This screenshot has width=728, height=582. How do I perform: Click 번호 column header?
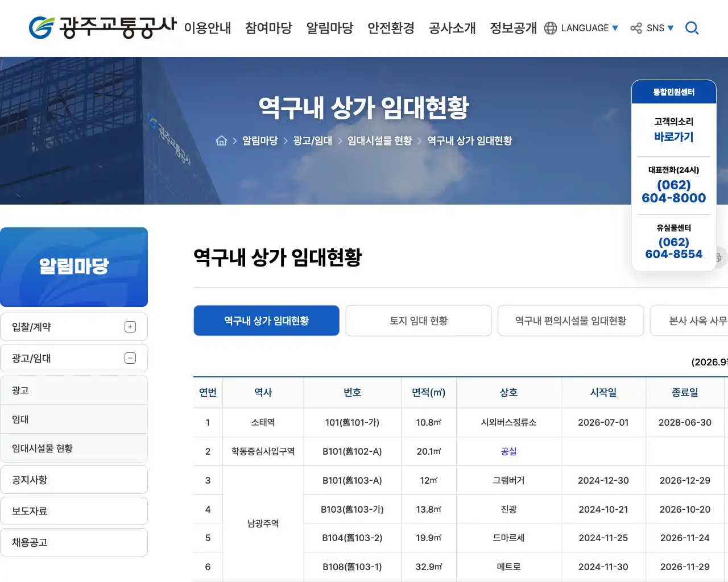[x=352, y=392]
